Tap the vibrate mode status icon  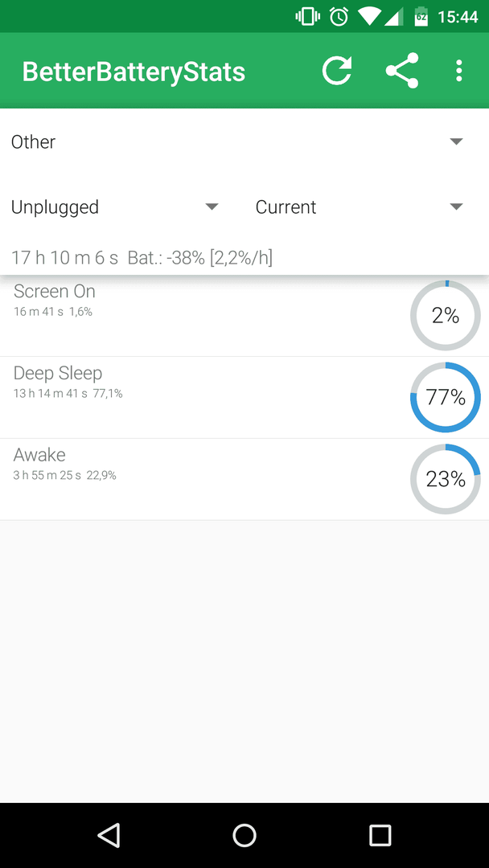click(x=308, y=17)
